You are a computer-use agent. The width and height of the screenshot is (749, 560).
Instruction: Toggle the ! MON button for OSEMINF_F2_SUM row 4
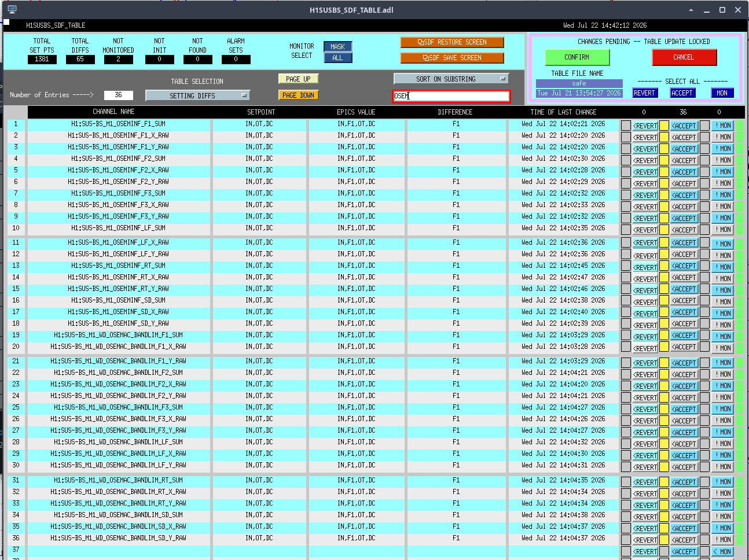click(x=722, y=160)
